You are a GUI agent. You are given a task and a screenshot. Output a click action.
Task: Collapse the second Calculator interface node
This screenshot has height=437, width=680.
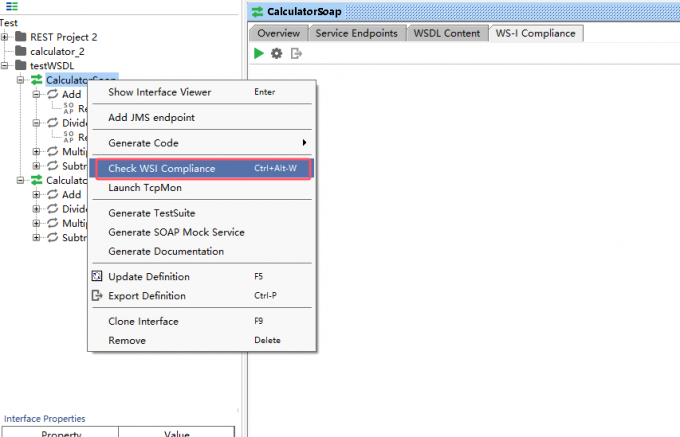click(20, 180)
